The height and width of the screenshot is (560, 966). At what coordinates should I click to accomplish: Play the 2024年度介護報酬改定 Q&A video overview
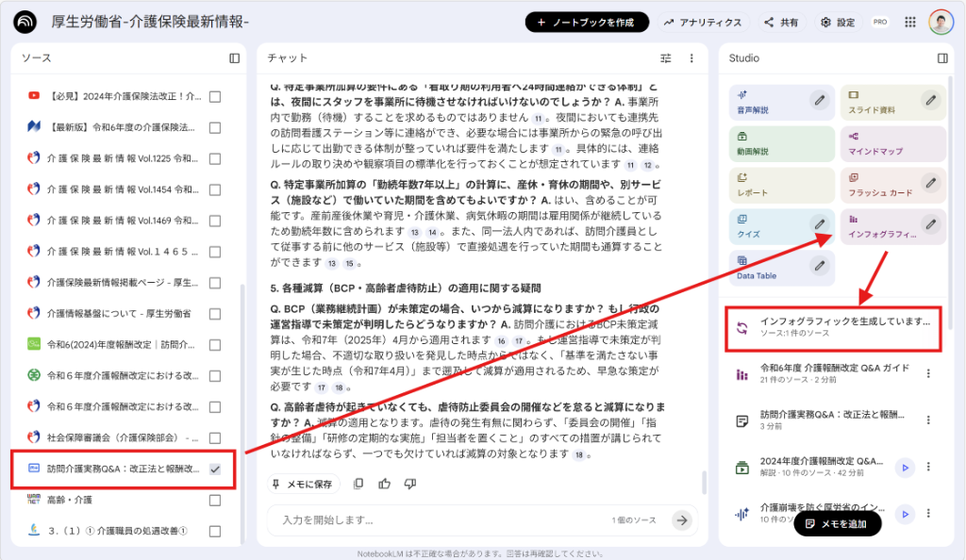(x=905, y=468)
